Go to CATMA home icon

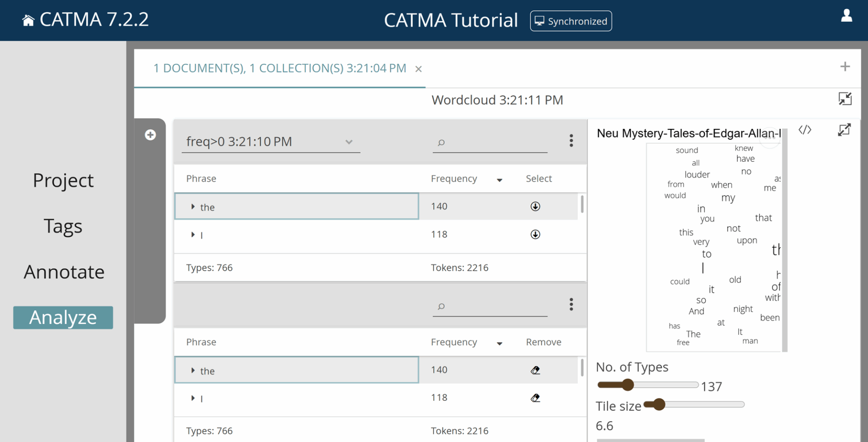coord(28,20)
